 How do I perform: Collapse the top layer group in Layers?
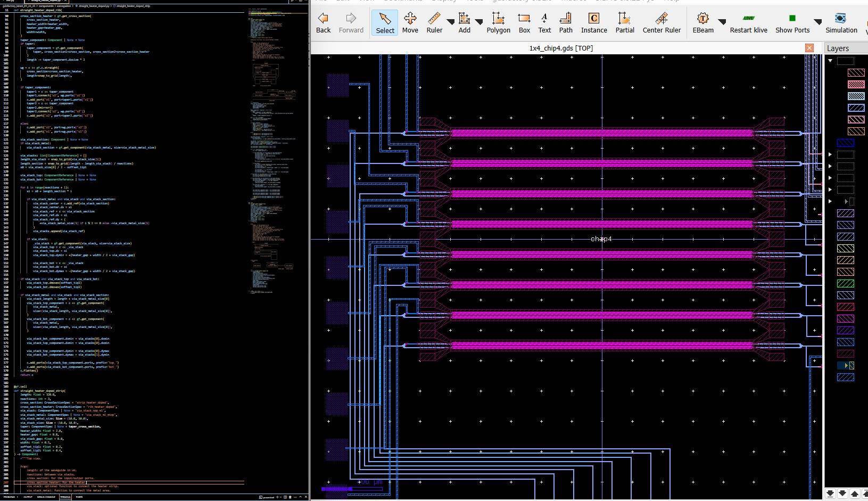pos(830,61)
